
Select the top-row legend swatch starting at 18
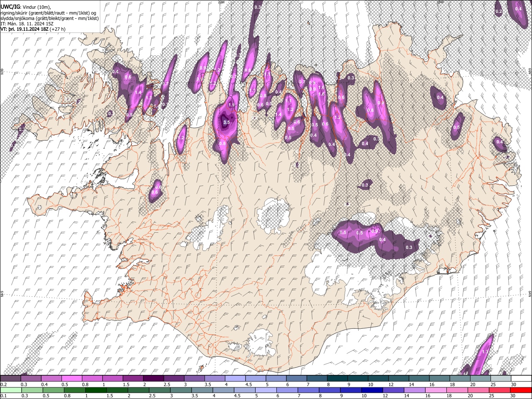coord(460,378)
